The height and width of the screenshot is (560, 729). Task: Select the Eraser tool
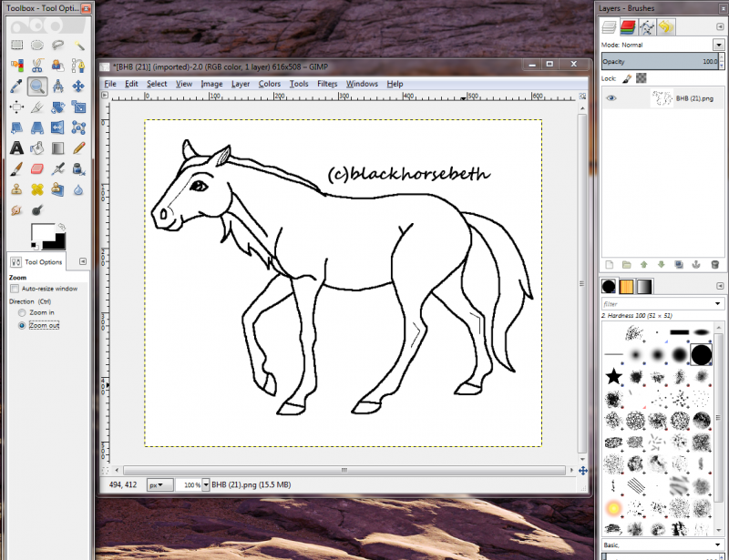37,168
